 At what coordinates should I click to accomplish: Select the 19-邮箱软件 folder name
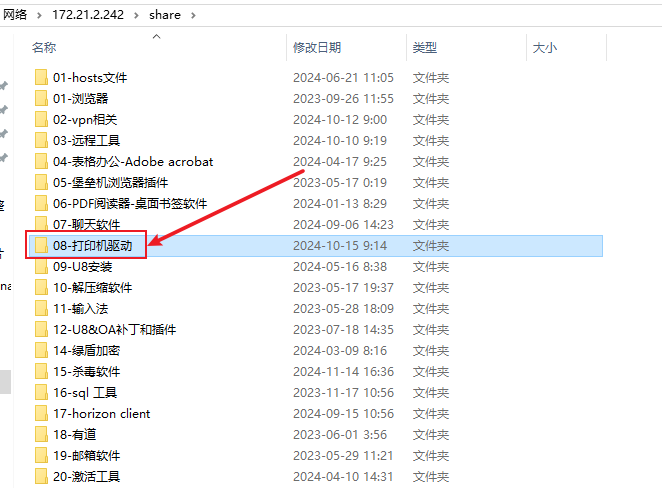coord(86,455)
